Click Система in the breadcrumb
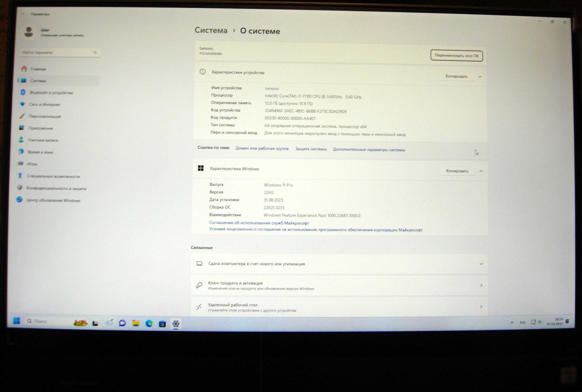This screenshot has width=582, height=392. pos(211,30)
